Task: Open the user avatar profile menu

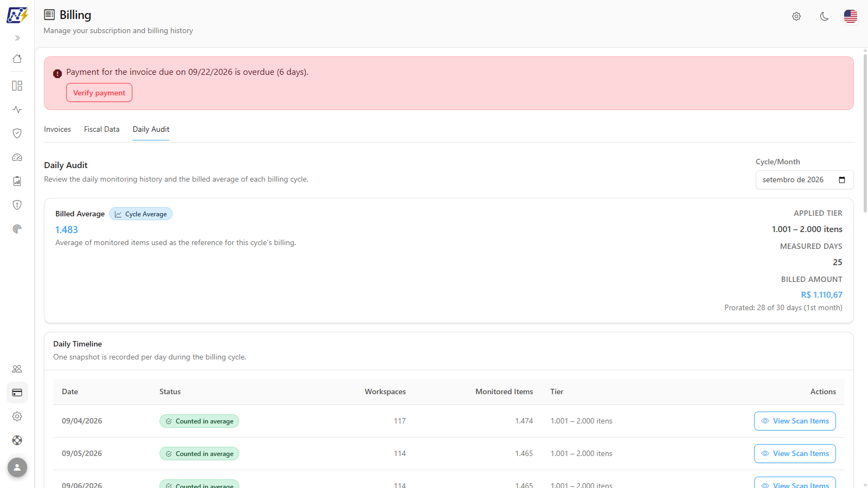Action: click(x=17, y=467)
